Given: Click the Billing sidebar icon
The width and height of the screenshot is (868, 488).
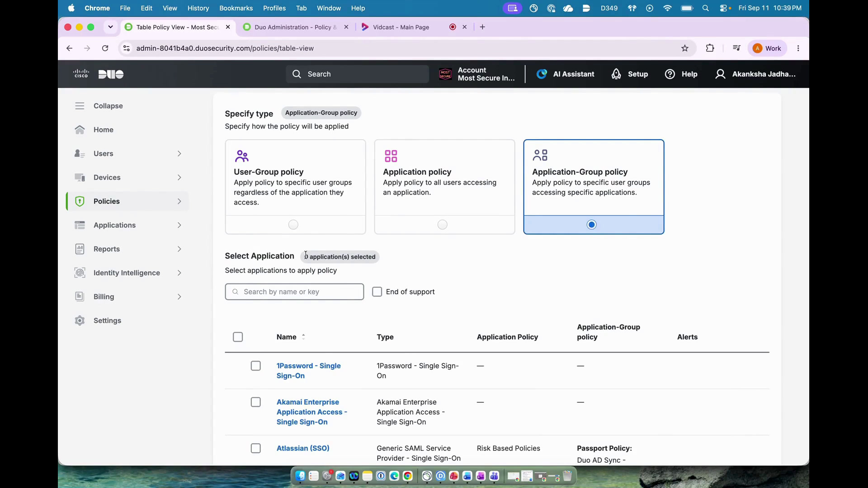Looking at the screenshot, I should 80,296.
